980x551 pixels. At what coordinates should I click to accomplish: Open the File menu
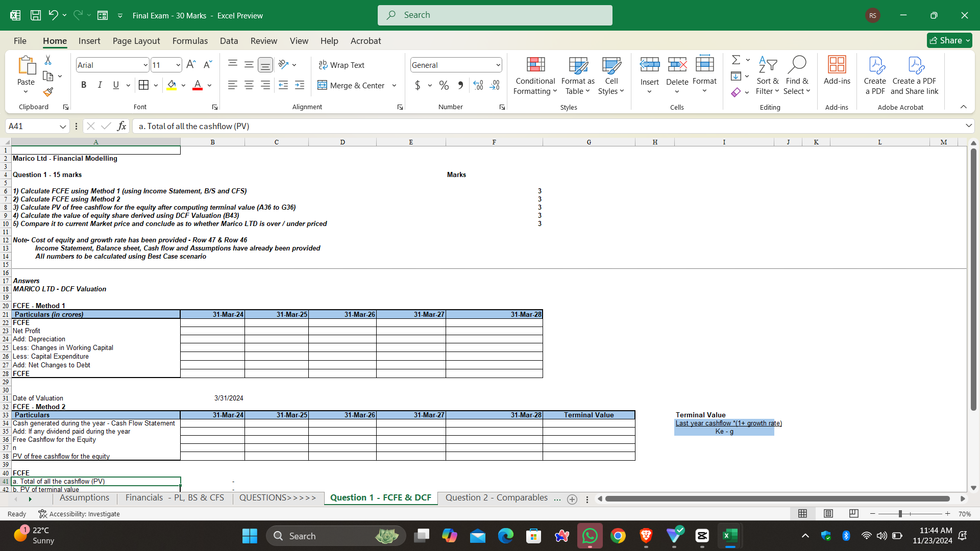20,41
